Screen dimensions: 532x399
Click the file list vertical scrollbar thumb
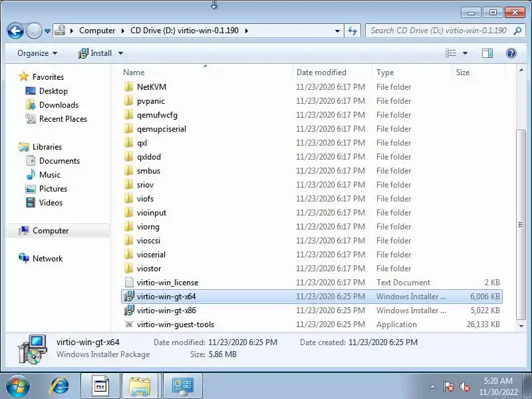pos(521,224)
